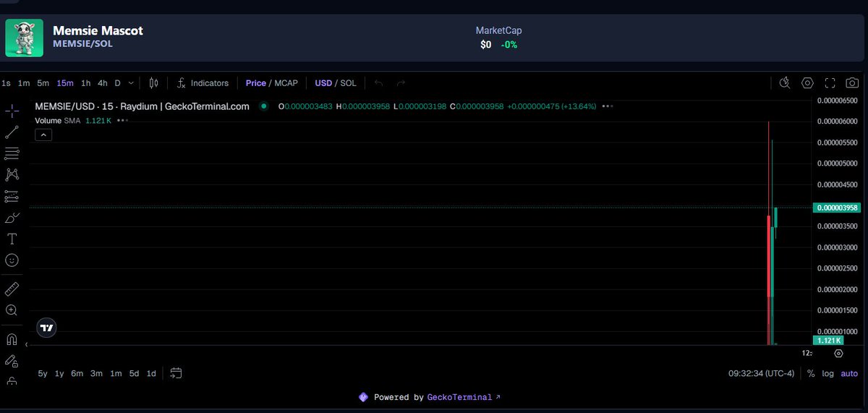Select the 15m timeframe

pyautogui.click(x=65, y=83)
